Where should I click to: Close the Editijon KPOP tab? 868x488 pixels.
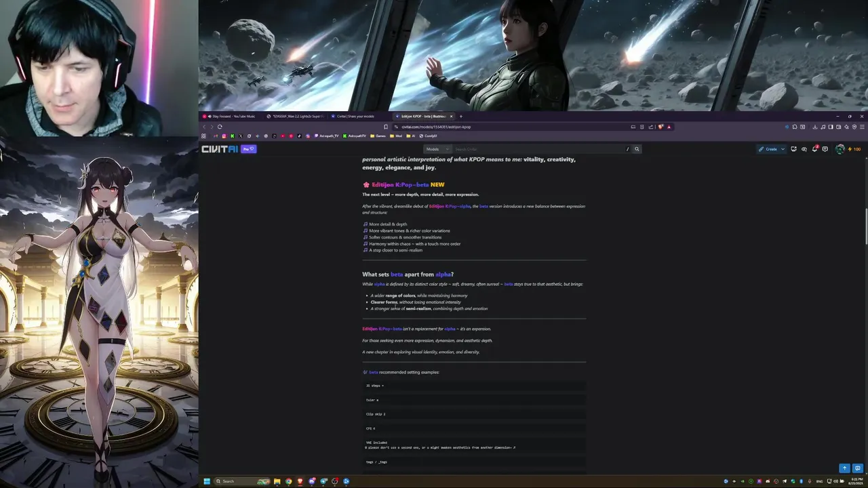pos(452,116)
